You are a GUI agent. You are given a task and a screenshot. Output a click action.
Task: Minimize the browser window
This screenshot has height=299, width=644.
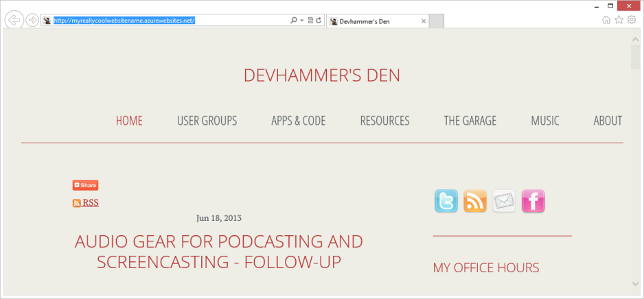point(597,7)
